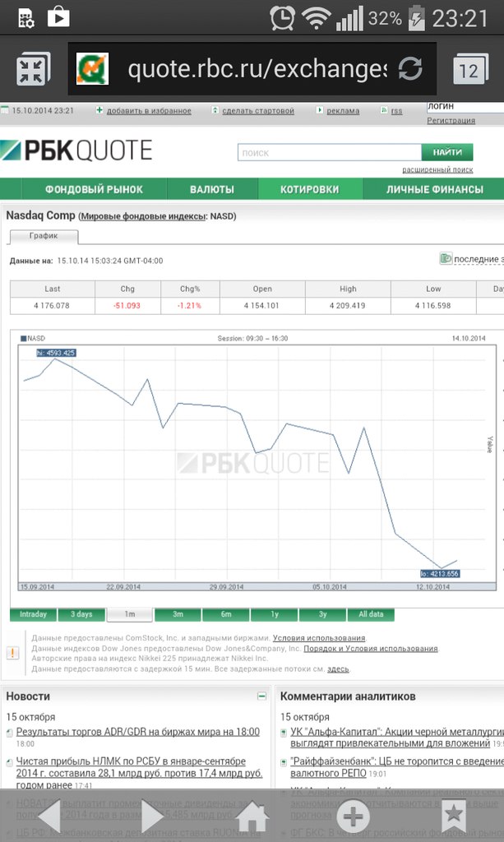
Task: Open расширенный поиск link
Action: [437, 169]
